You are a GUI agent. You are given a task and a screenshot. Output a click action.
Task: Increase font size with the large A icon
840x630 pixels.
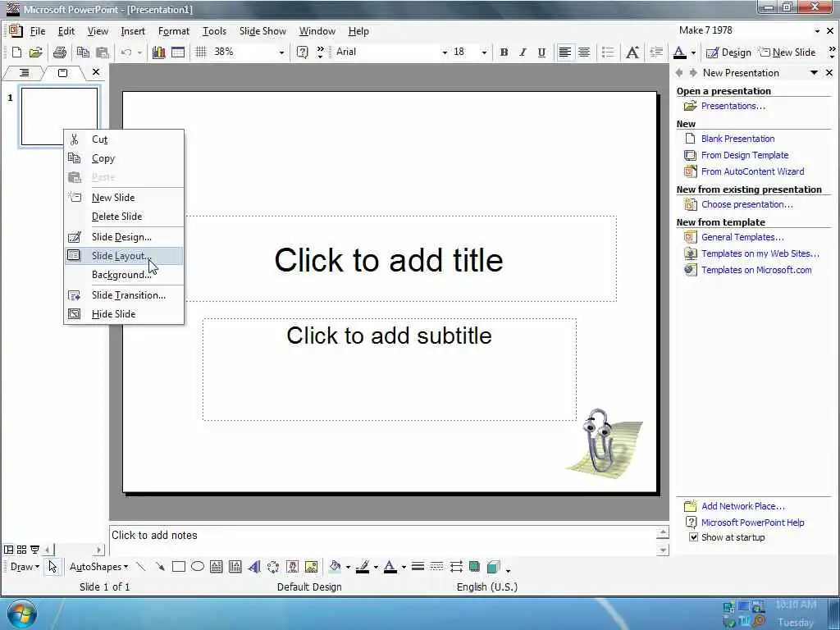tap(632, 52)
